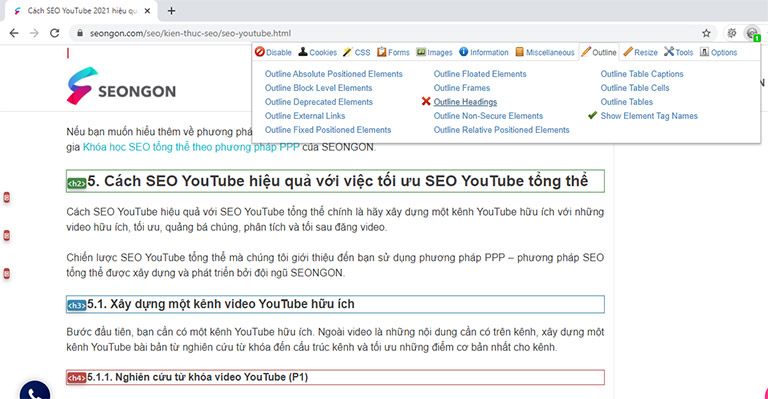Switch to the CSS tab
Viewport: 768px width, 399px height.
(357, 52)
